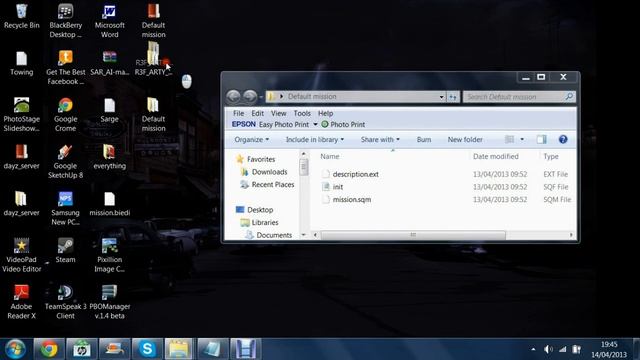Image resolution: width=640 pixels, height=360 pixels.
Task: Select the Steam desktop icon
Action: (x=65, y=251)
